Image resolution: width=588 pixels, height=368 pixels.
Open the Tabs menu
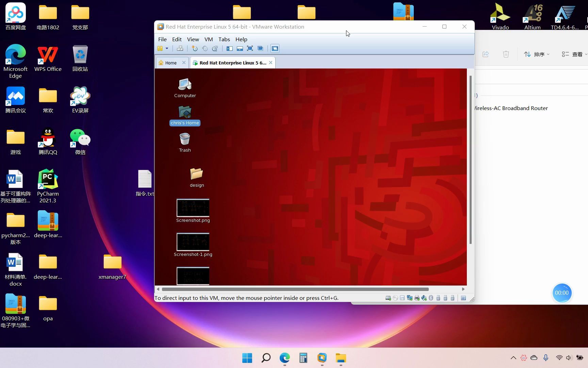click(224, 40)
